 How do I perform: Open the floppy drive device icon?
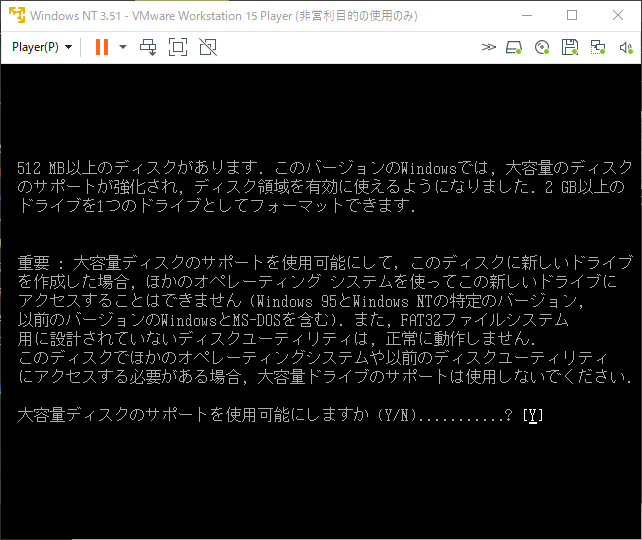pyautogui.click(x=570, y=47)
